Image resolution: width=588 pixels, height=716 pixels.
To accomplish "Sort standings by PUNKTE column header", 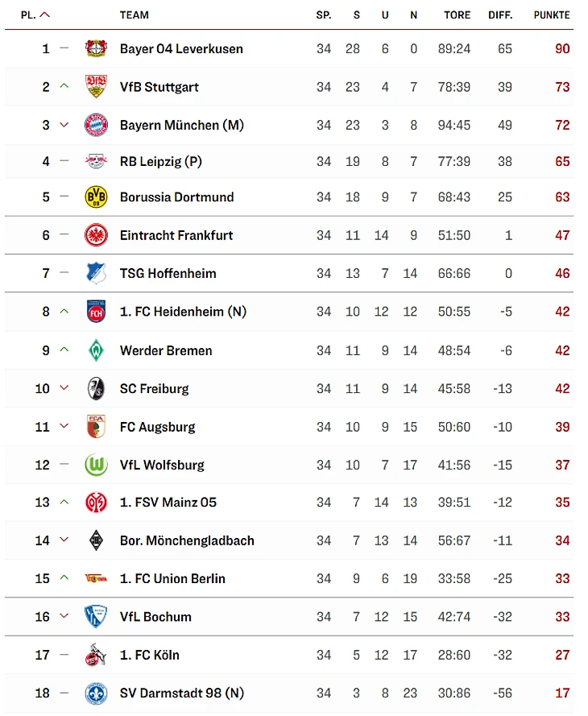I will click(551, 14).
